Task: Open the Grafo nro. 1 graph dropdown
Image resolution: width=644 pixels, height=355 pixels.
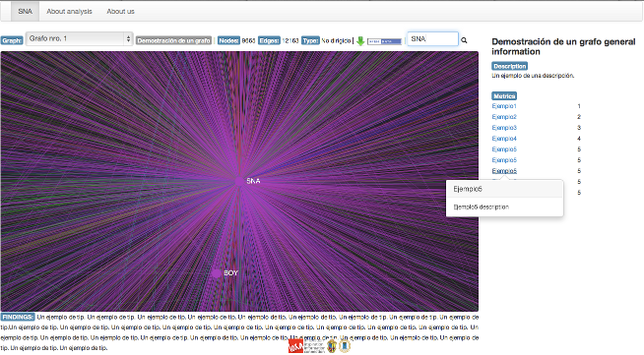Action: pos(79,38)
